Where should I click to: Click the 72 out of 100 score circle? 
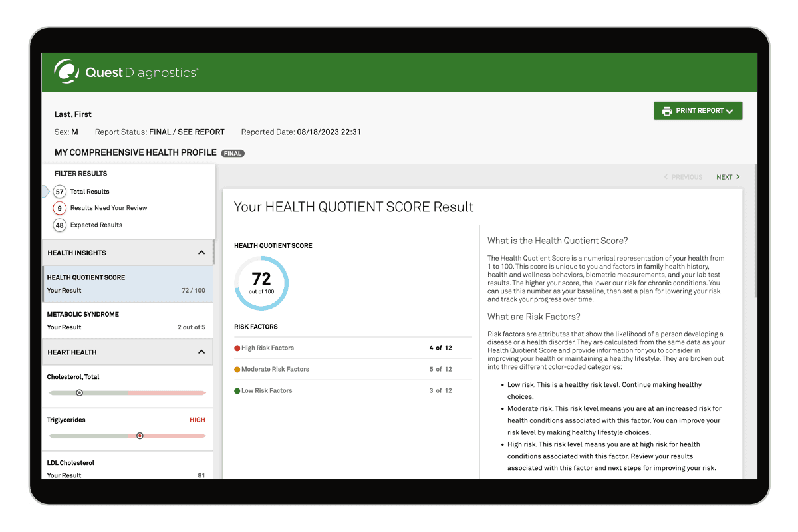[261, 283]
